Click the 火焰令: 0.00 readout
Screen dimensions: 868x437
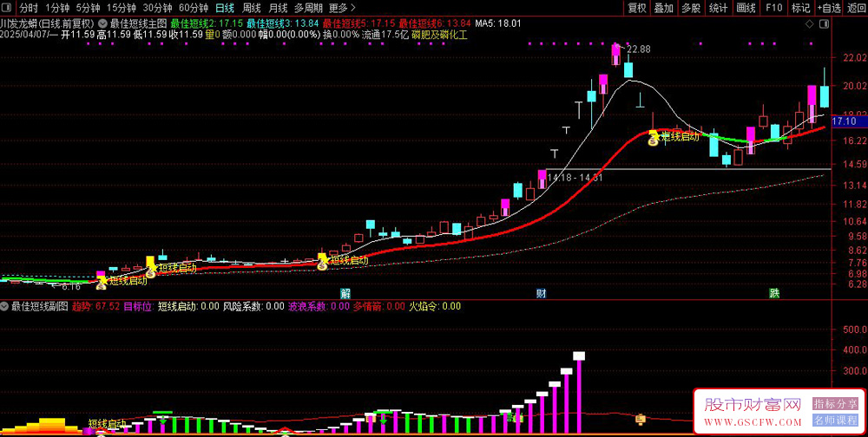pyautogui.click(x=435, y=306)
